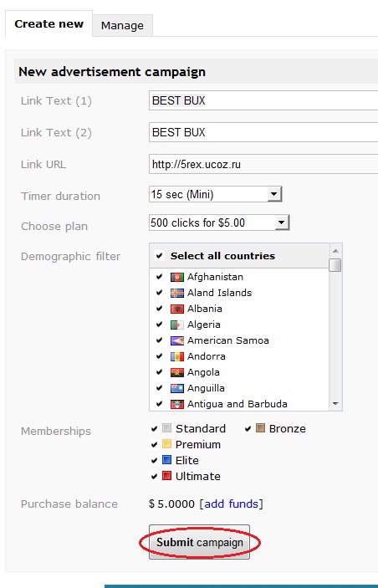Toggle the Anguilla country checkbox
This screenshot has width=378, height=588.
pos(160,388)
